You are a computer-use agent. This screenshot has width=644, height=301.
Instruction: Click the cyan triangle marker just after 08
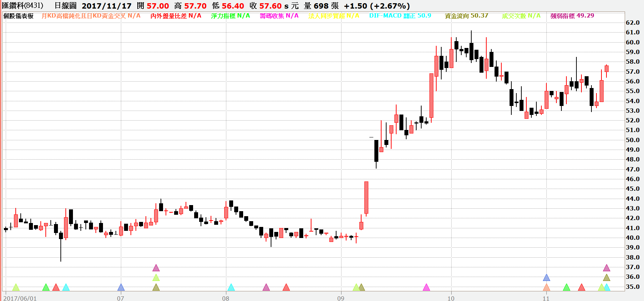click(x=231, y=287)
